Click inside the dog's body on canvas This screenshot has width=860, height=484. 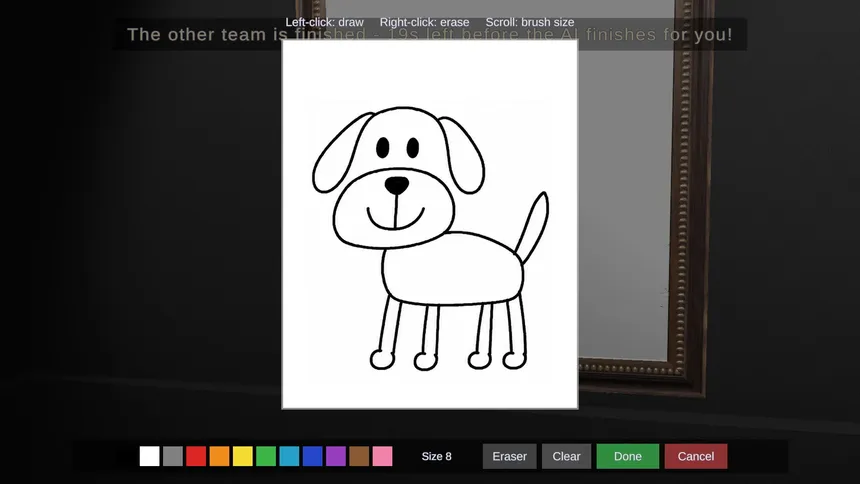click(452, 269)
